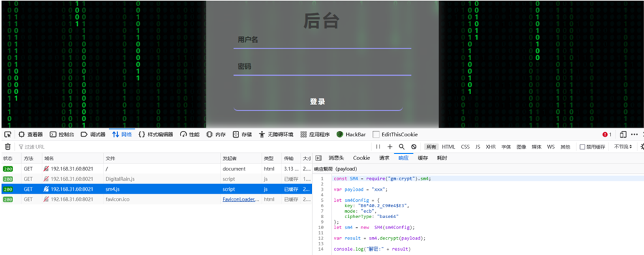Viewport: 644px width, 255px height.
Task: Filter requests by 媒体
Action: [x=536, y=147]
